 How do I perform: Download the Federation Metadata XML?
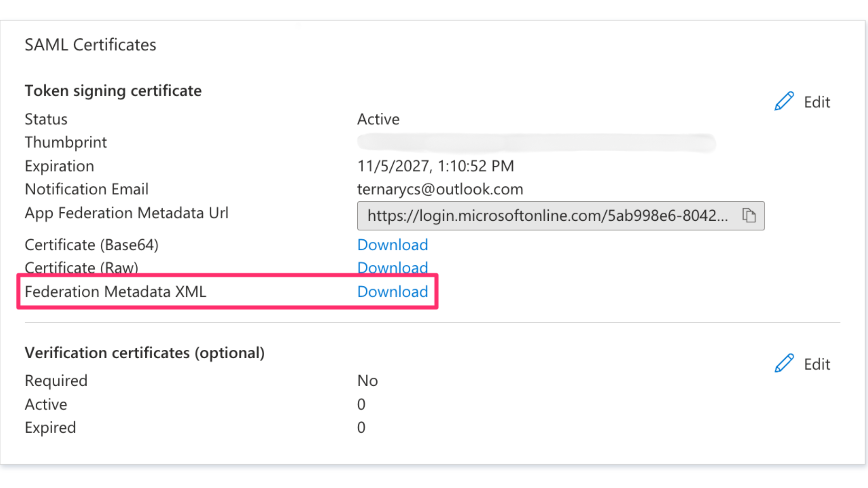392,292
